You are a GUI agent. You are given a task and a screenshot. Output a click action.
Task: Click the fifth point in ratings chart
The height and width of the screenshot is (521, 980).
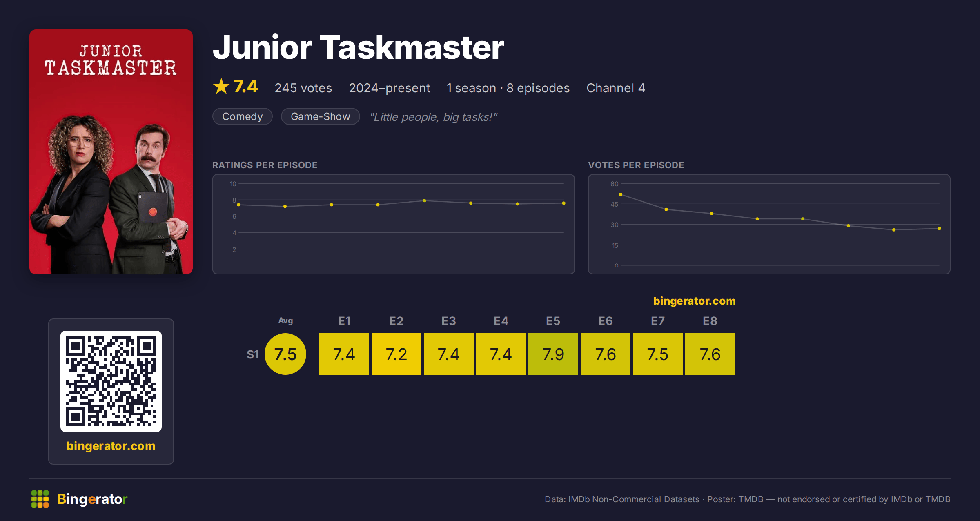[425, 201]
